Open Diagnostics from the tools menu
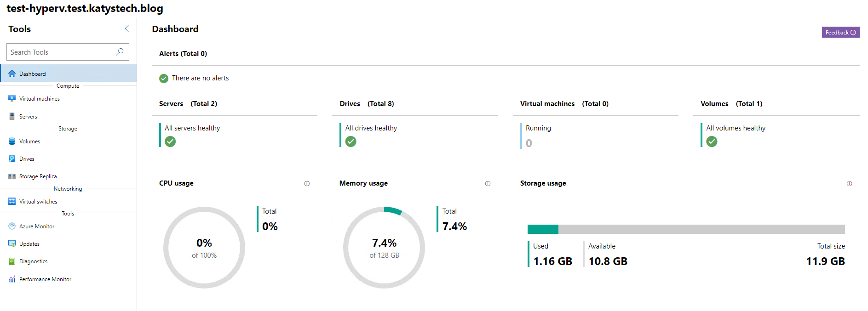This screenshot has height=311, width=868. [x=33, y=261]
